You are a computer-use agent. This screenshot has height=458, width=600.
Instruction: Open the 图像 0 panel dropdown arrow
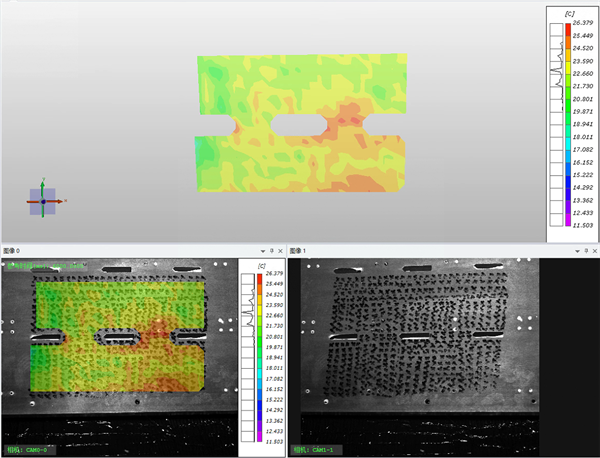coord(261,250)
